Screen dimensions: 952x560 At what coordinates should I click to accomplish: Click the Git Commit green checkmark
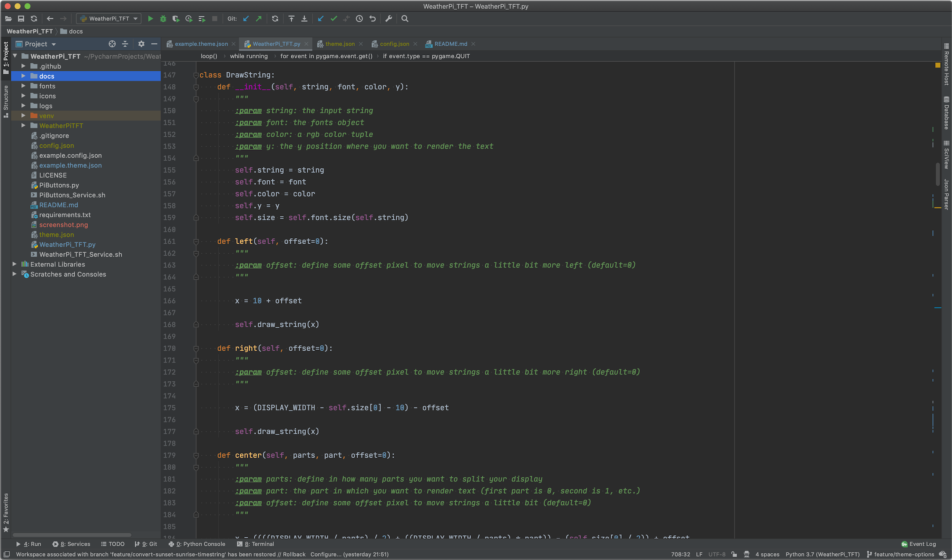(334, 18)
